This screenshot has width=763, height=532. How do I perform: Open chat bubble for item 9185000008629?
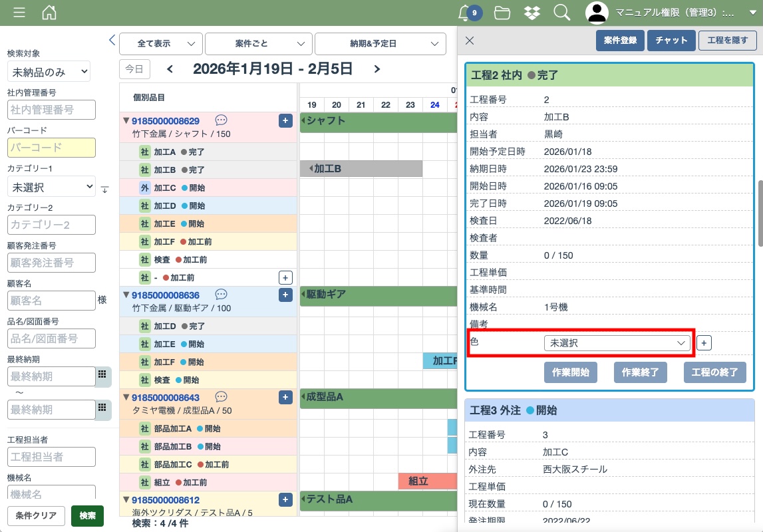pyautogui.click(x=222, y=120)
